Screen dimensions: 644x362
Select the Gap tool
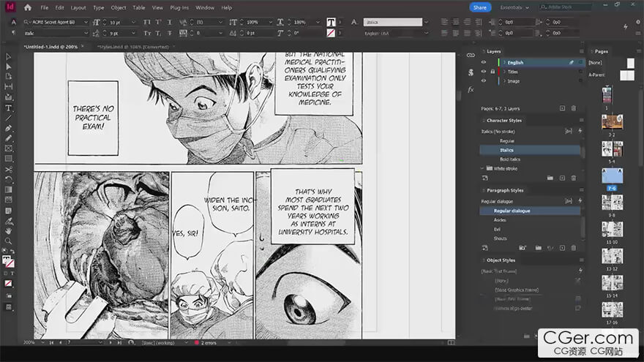[x=8, y=86]
